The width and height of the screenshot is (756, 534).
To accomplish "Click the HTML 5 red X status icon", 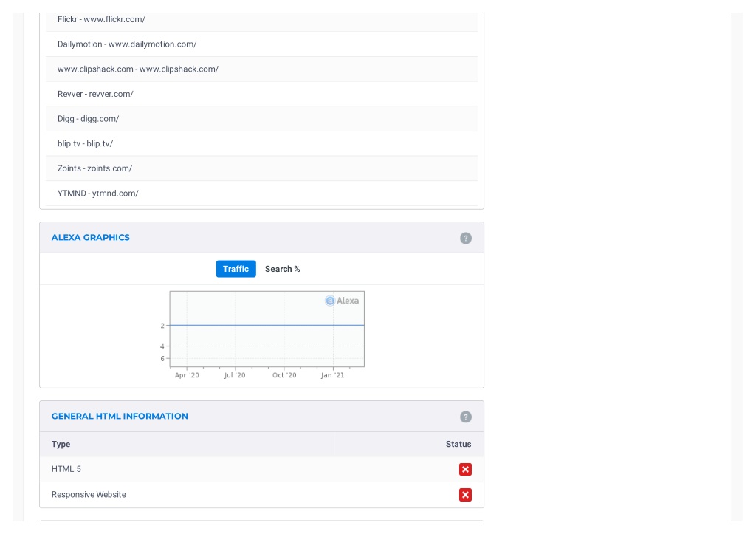I will pyautogui.click(x=465, y=469).
